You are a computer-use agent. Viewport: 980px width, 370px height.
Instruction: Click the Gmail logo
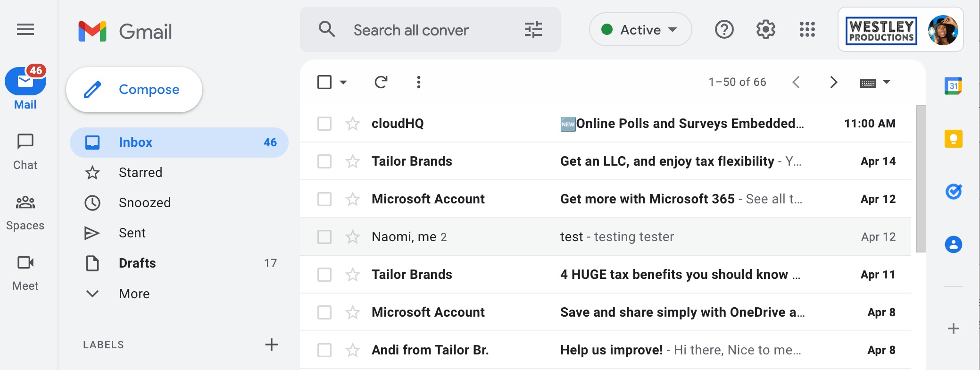pyautogui.click(x=125, y=31)
